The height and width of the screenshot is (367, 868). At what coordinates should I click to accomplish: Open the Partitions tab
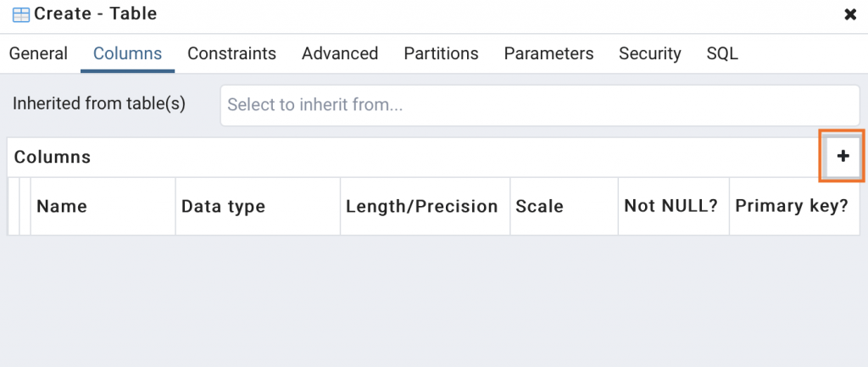pyautogui.click(x=441, y=53)
